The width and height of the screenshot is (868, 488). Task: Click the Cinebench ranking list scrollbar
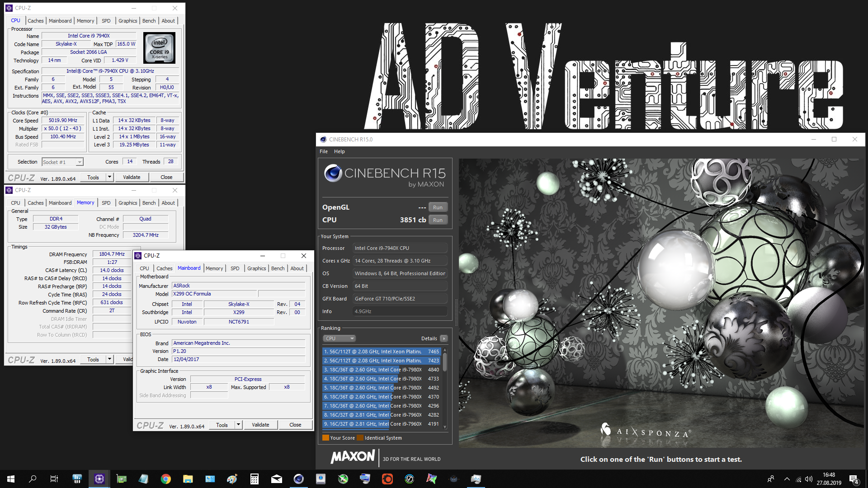tap(445, 362)
